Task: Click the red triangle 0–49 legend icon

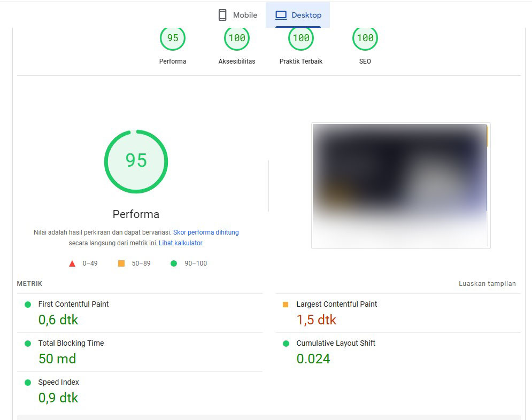Action: (x=72, y=263)
